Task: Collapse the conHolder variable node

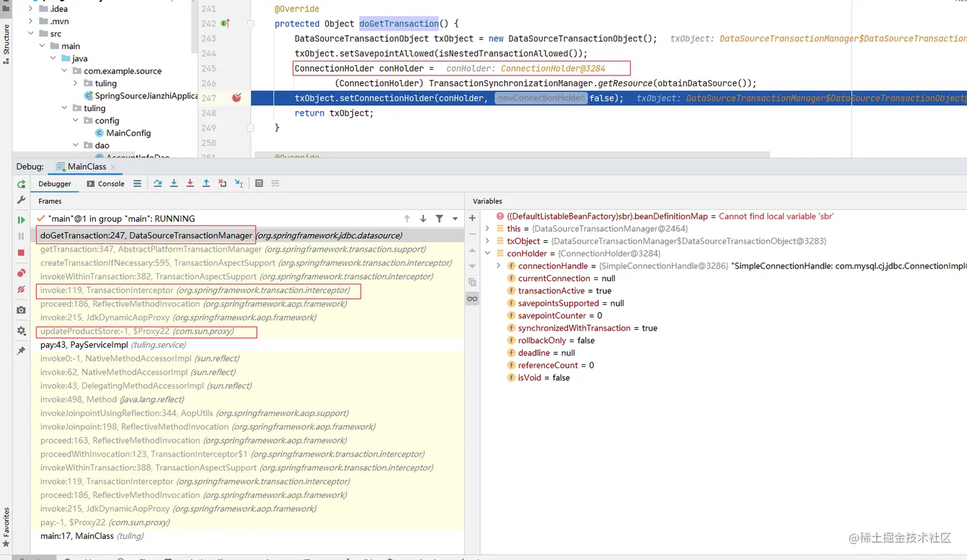Action: pos(487,253)
